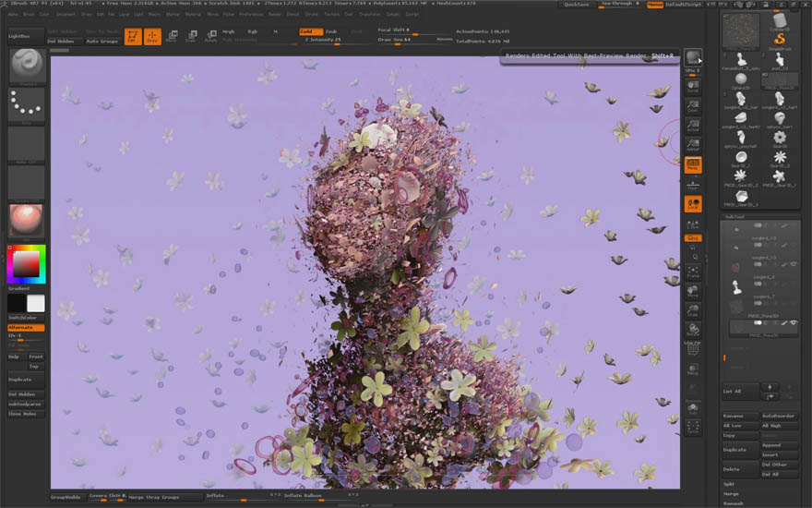
Task: Click the Frame mesh icon on right shelf
Action: click(693, 272)
